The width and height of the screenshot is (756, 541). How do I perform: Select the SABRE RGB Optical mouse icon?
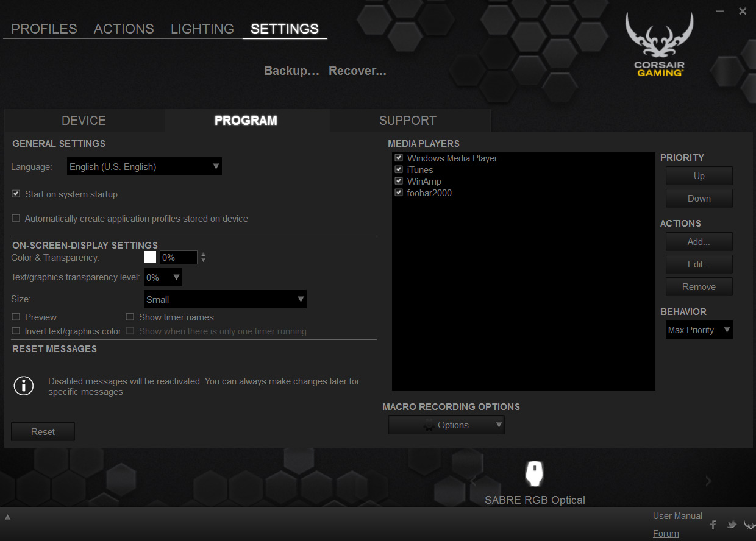534,473
